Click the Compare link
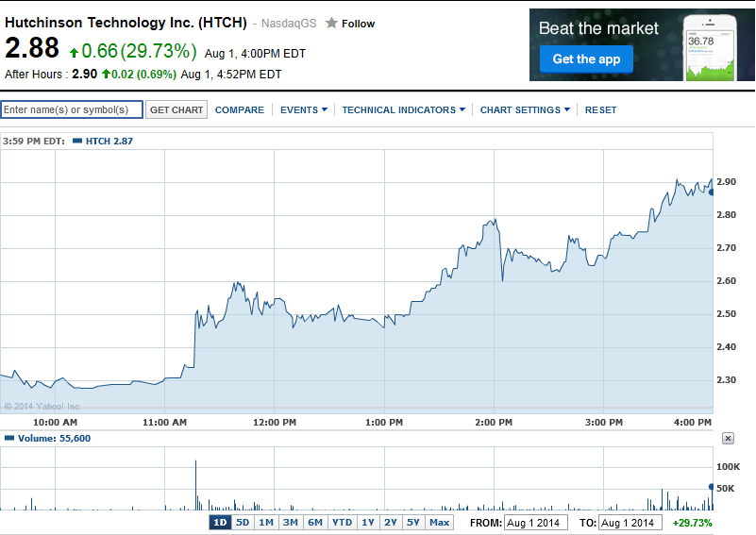The image size is (756, 535). pos(240,109)
